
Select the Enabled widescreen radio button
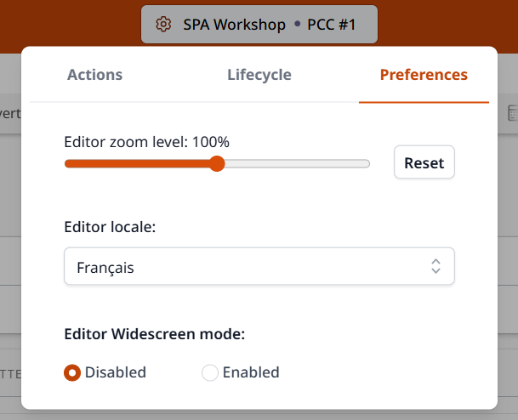point(209,372)
